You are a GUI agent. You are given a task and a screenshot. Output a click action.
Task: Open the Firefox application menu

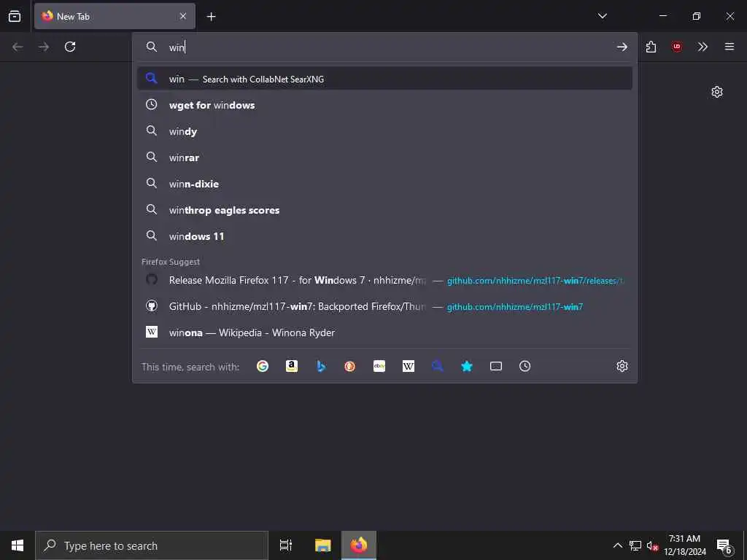point(729,47)
